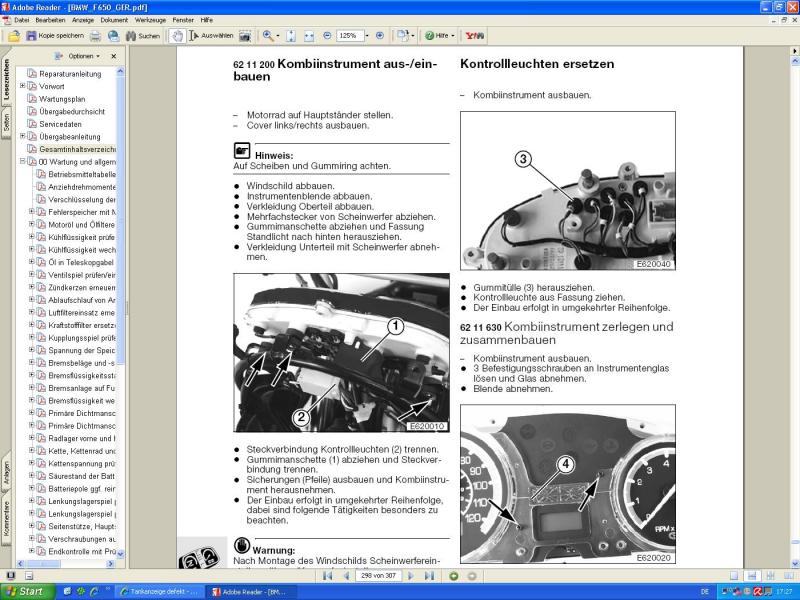Open the Werkzeuge menu
The height and width of the screenshot is (600, 800).
(x=150, y=20)
